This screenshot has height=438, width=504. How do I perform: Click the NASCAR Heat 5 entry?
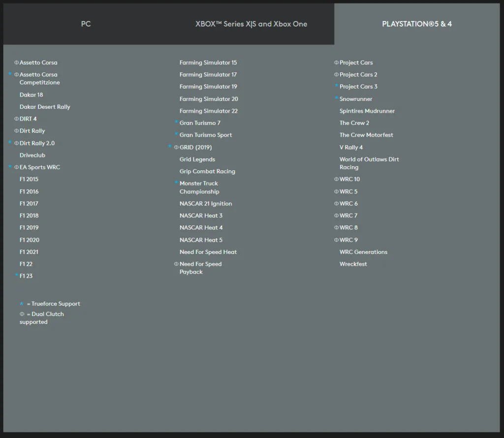coord(201,240)
